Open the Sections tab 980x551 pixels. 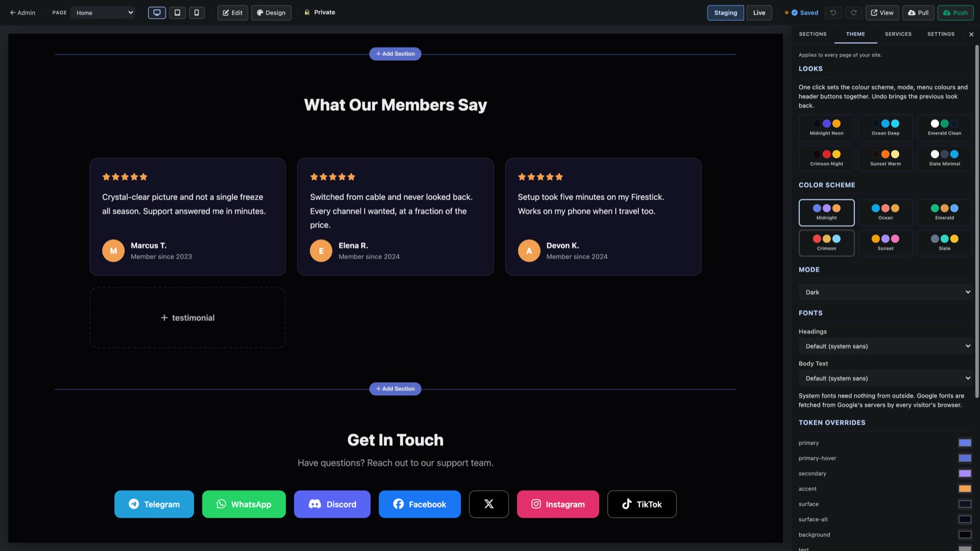pos(812,34)
